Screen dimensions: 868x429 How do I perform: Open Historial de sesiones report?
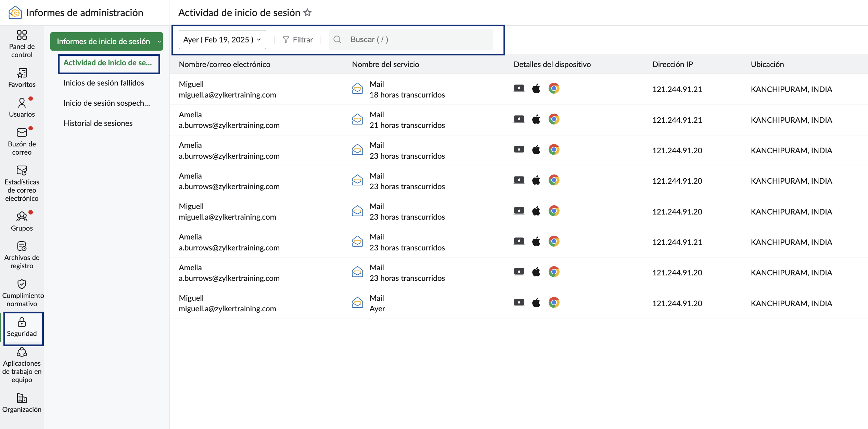pos(98,123)
